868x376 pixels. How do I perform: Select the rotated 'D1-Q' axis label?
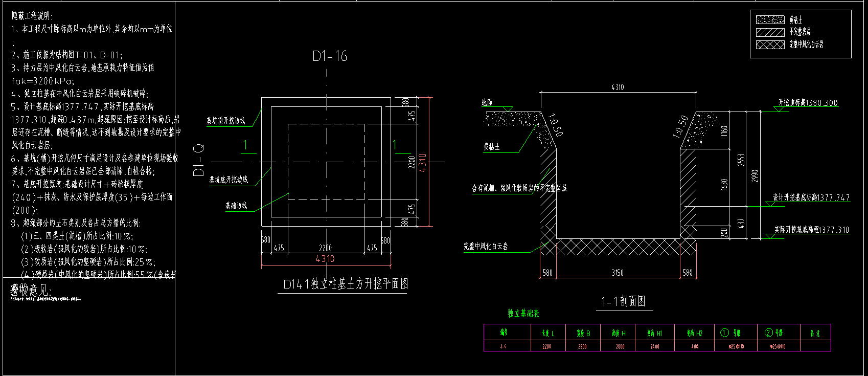click(198, 160)
